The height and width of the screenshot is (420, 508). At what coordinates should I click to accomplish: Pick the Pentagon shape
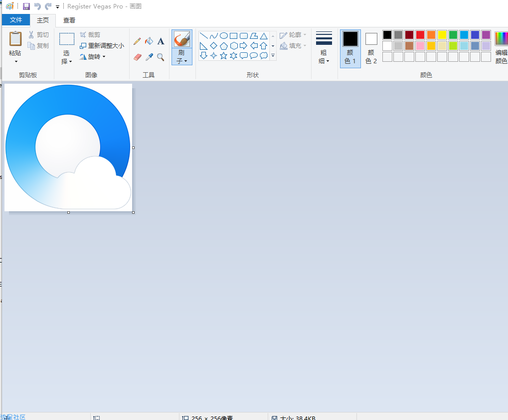click(223, 46)
